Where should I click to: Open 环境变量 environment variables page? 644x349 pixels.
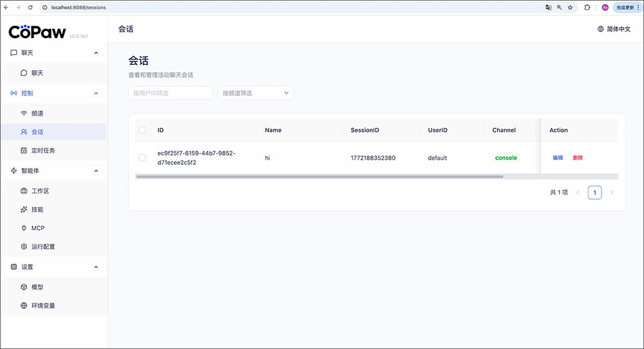tap(53, 305)
